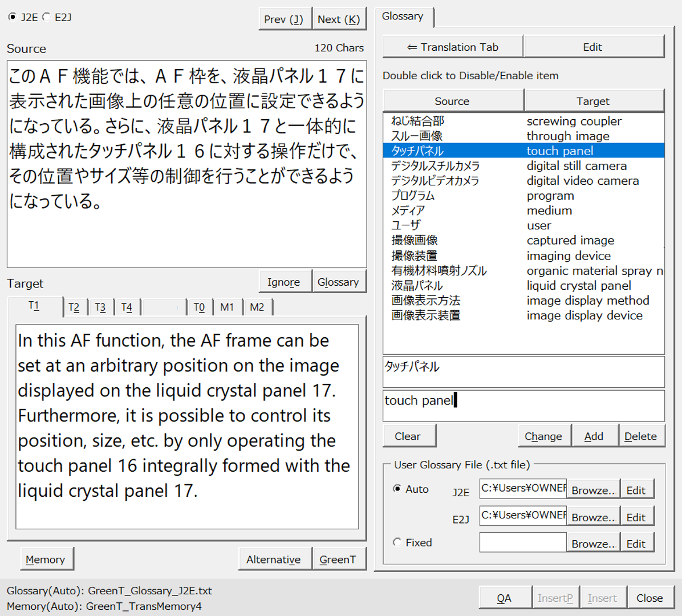This screenshot has height=616, width=682.
Task: Run the QA check
Action: pyautogui.click(x=504, y=598)
